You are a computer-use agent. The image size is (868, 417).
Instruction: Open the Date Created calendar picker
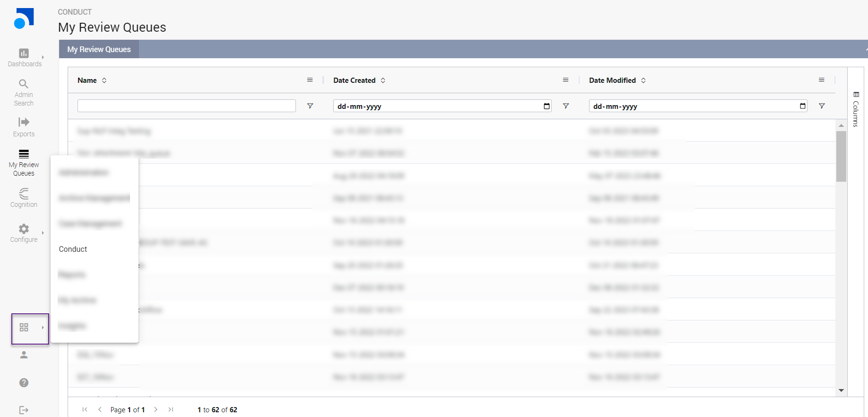tap(547, 106)
